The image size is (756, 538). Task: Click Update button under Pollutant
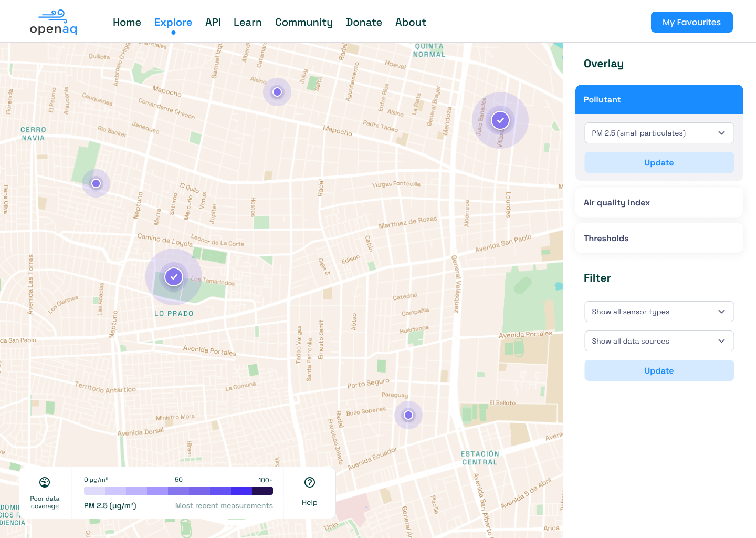coord(659,162)
